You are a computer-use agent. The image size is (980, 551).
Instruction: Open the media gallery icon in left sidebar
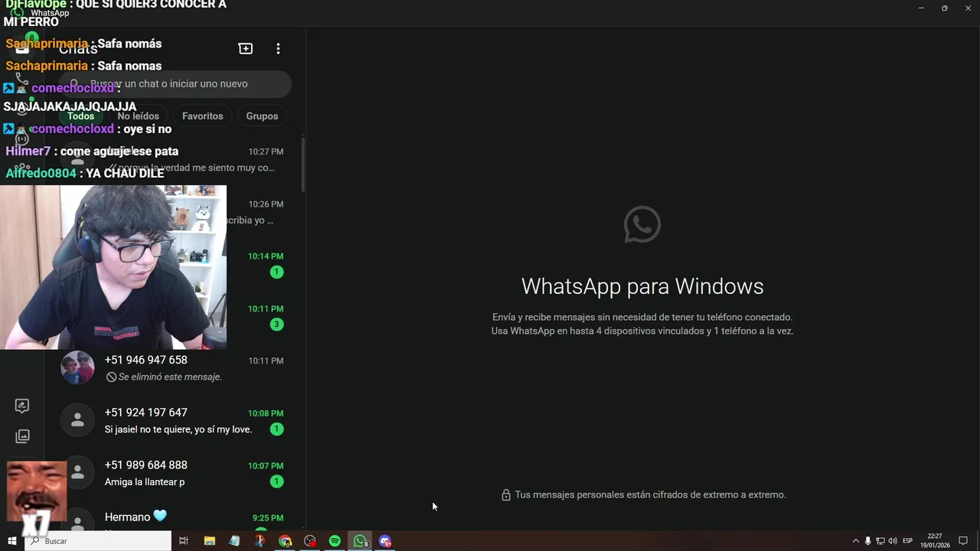(22, 436)
